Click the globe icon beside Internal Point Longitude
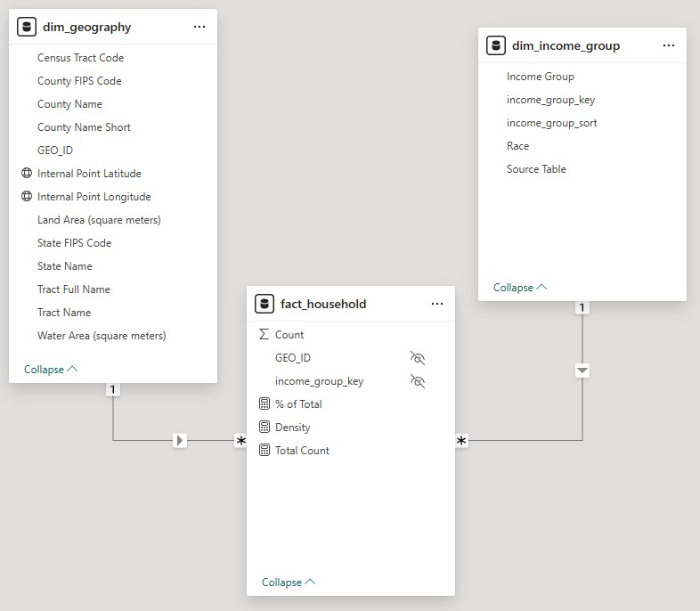 27,197
